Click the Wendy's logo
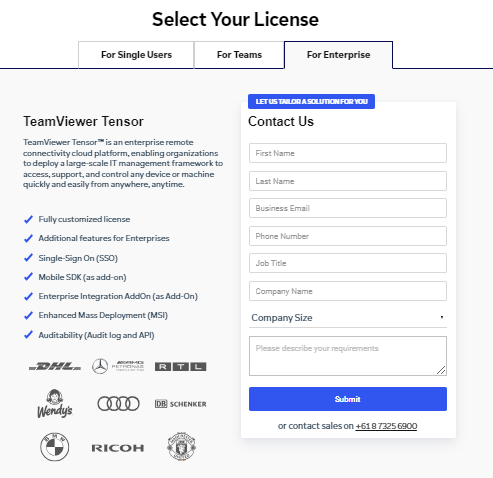Screen dimensions: 493x478 [x=55, y=403]
